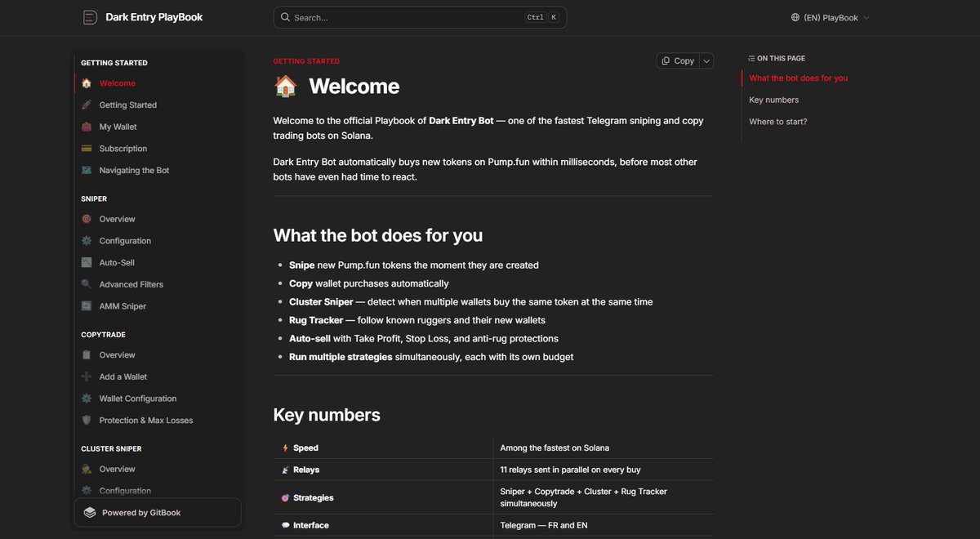Click 'Among the fastest on Solana' cell
Image resolution: width=980 pixels, height=539 pixels.
pos(555,448)
